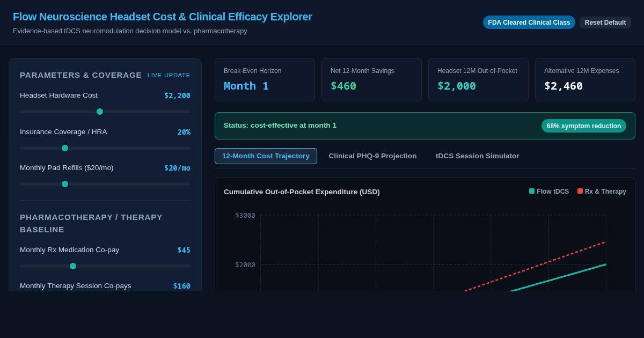
Task: Click the Insurance Coverage / HRA slider handle
Action: pyautogui.click(x=65, y=148)
